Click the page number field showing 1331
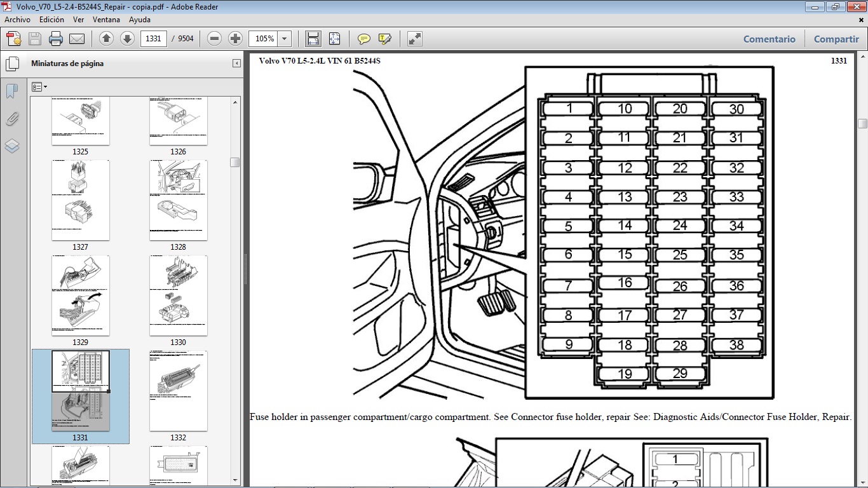This screenshot has width=868, height=488. click(x=153, y=39)
